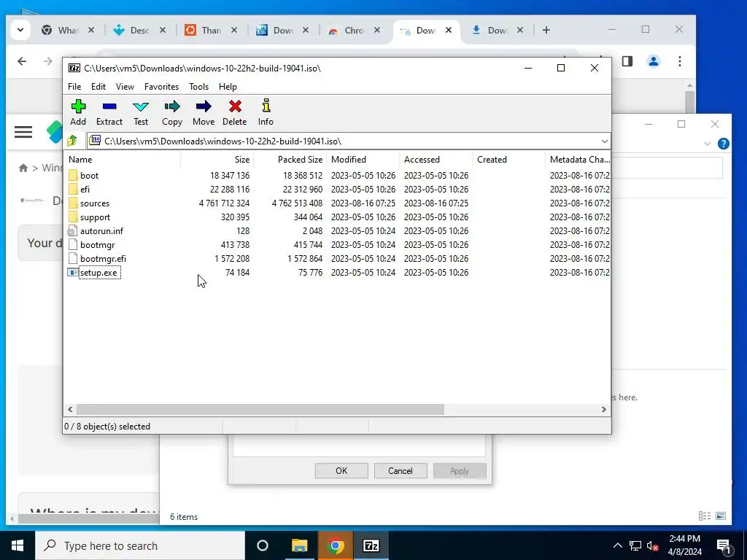Select the autorun.inf file icon
Screen dimensions: 747x560
pyautogui.click(x=72, y=231)
